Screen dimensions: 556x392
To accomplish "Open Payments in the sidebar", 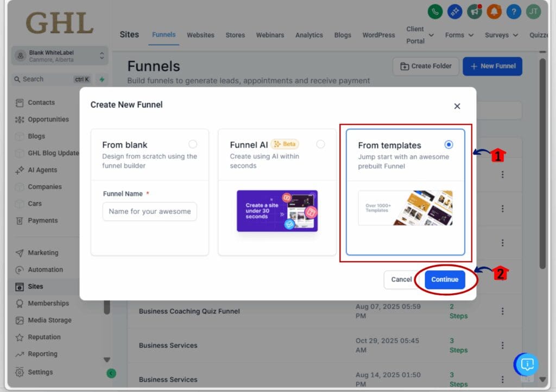I will 43,220.
